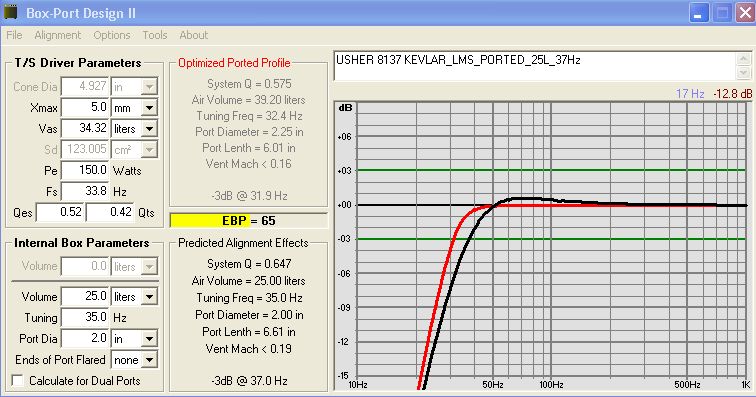Click the description box up scroll arrow
The height and width of the screenshot is (397, 756).
tap(743, 59)
